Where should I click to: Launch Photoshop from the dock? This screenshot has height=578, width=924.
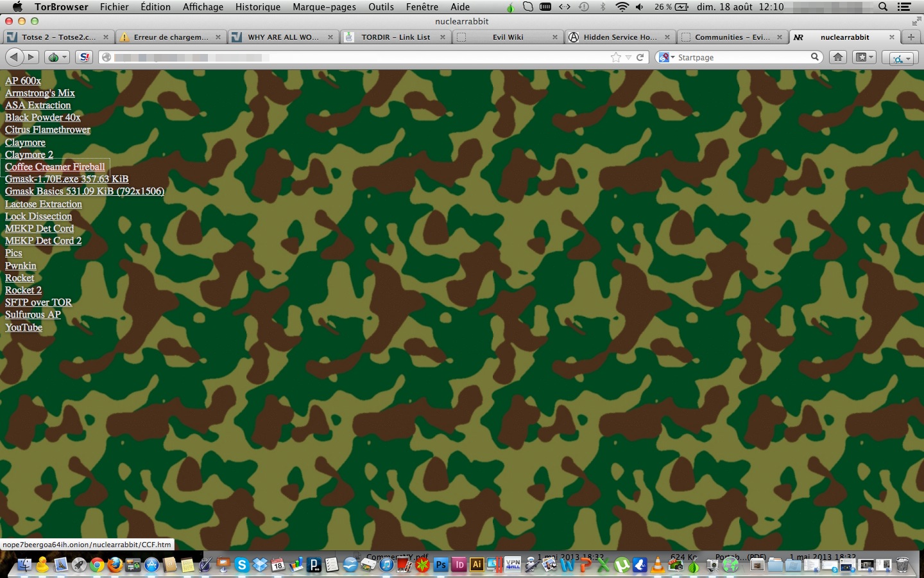441,565
